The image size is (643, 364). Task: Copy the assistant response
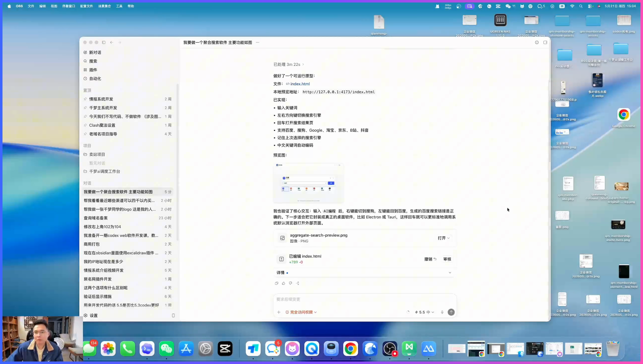click(277, 283)
